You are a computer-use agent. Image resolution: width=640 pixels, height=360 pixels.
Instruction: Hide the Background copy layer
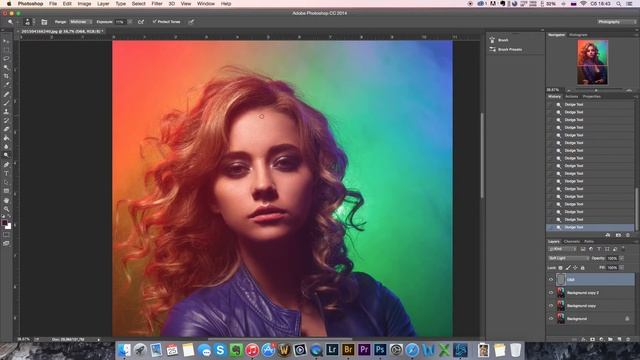pos(551,306)
